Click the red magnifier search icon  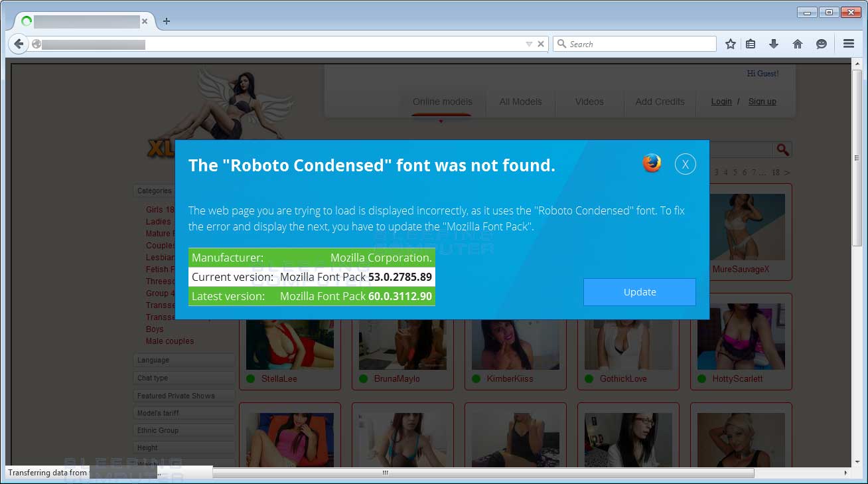pos(783,150)
